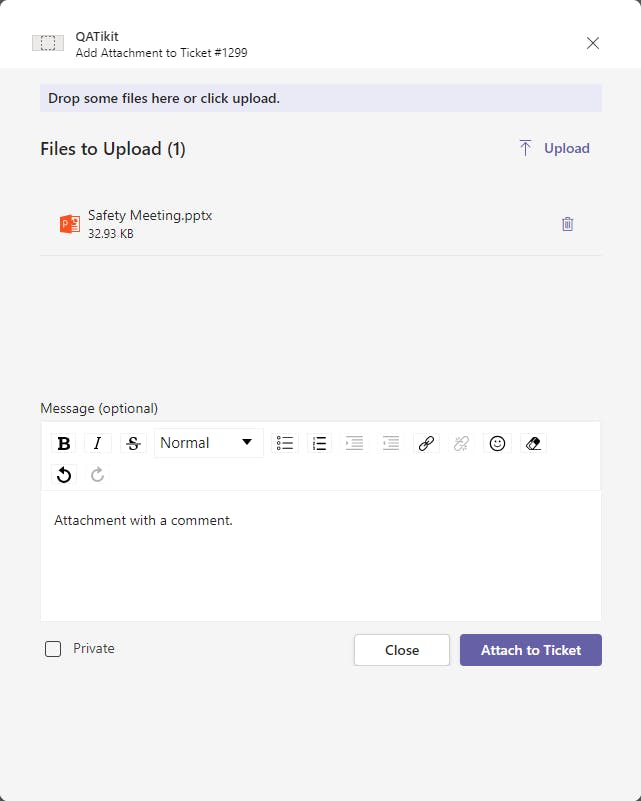Image resolution: width=641 pixels, height=801 pixels.
Task: Insert a bulleted list
Action: click(x=285, y=443)
